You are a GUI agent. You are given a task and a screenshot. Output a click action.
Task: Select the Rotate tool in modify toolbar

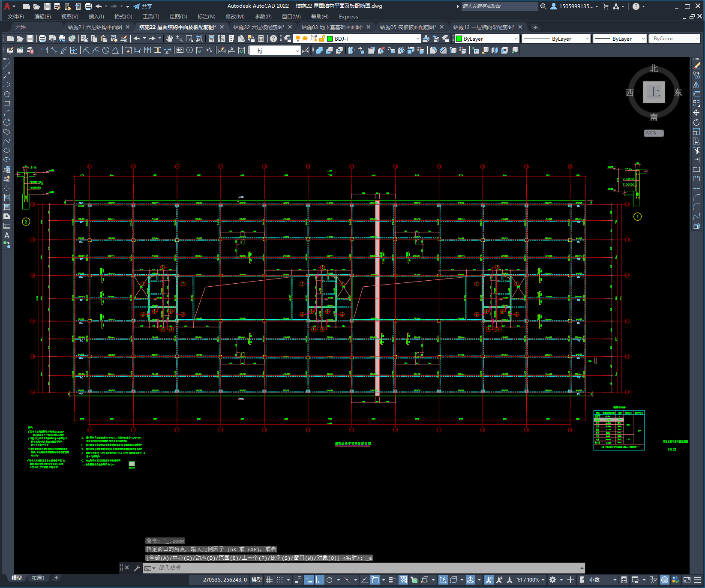[696, 122]
